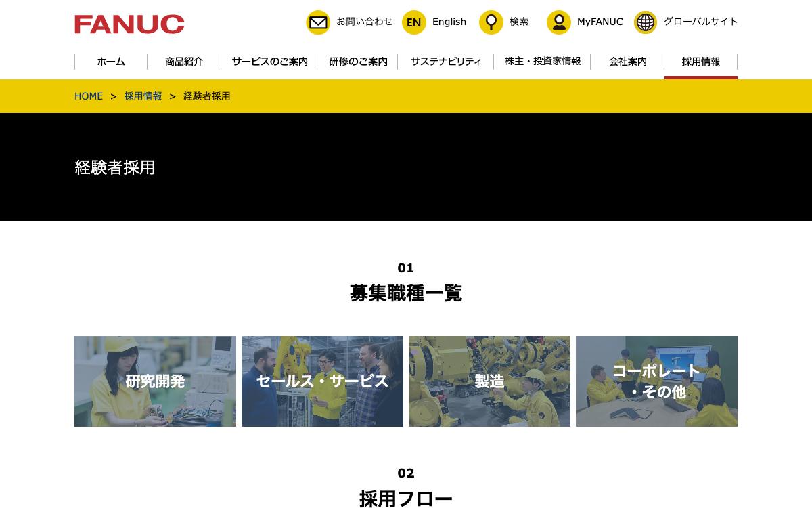This screenshot has width=812, height=508.
Task: Open the お問い合わせ contact link
Action: click(365, 22)
